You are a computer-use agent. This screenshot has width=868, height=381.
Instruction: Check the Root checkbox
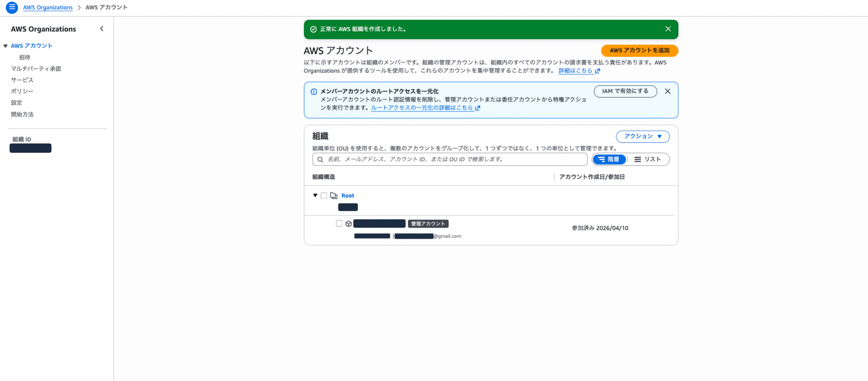324,195
